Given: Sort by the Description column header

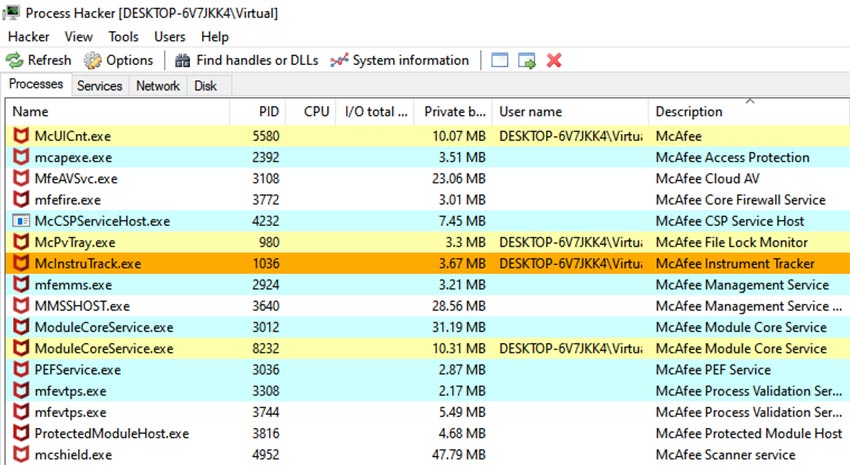Looking at the screenshot, I should point(749,112).
